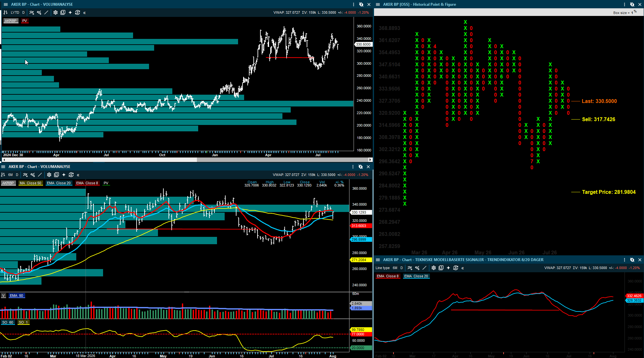This screenshot has width=644, height=358.
Task: Open three-dot options of lower VOLUMANALYSE chart
Action: click(353, 167)
